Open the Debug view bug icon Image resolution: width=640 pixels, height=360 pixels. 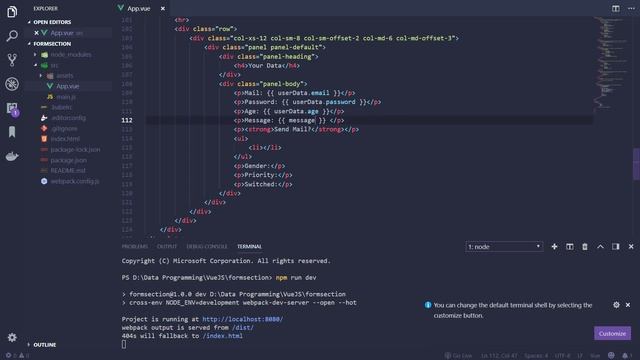point(12,84)
